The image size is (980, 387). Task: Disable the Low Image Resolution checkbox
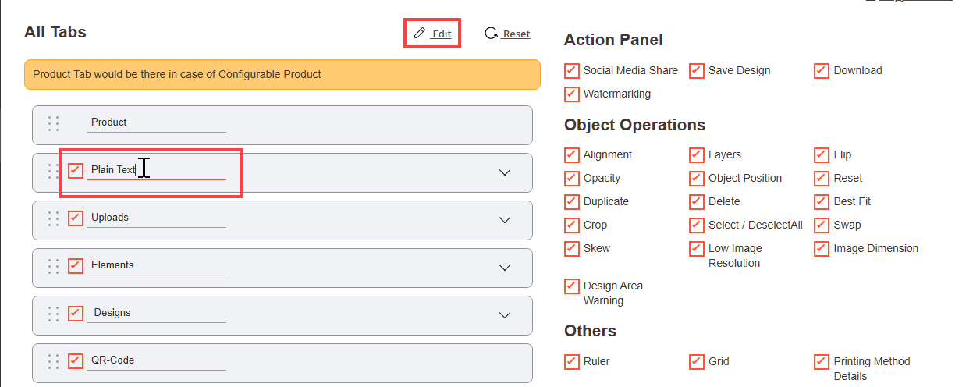click(697, 249)
